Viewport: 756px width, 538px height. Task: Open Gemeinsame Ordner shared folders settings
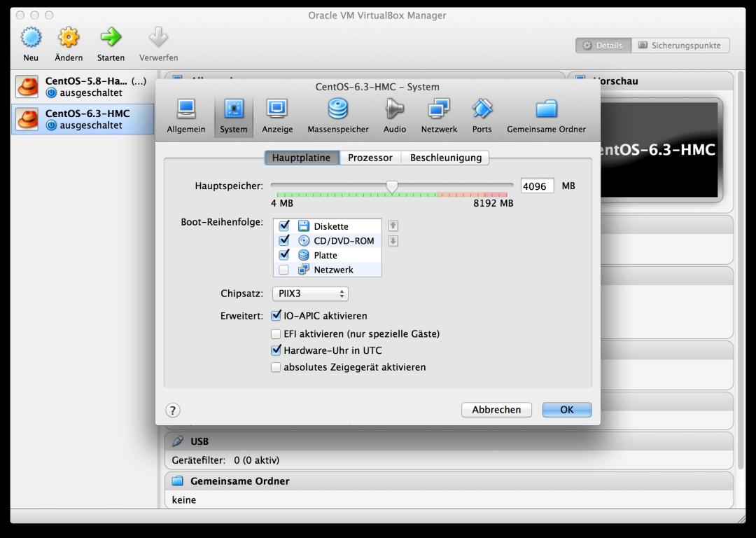click(x=546, y=115)
